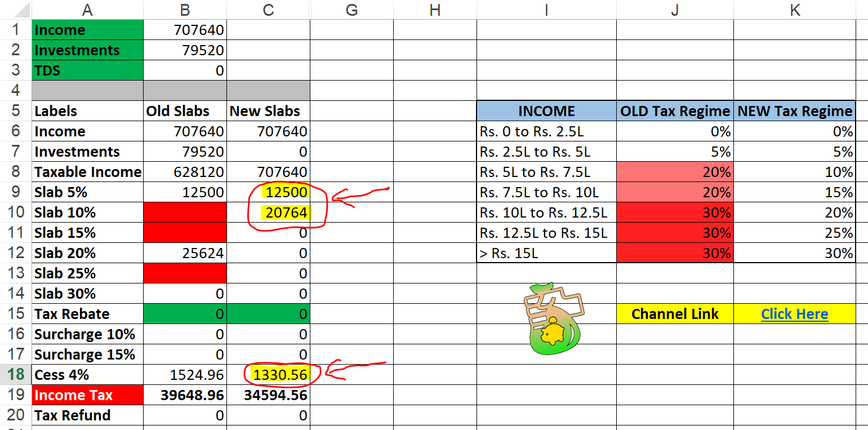
Task: Open the Click Here hyperlink
Action: click(x=794, y=314)
